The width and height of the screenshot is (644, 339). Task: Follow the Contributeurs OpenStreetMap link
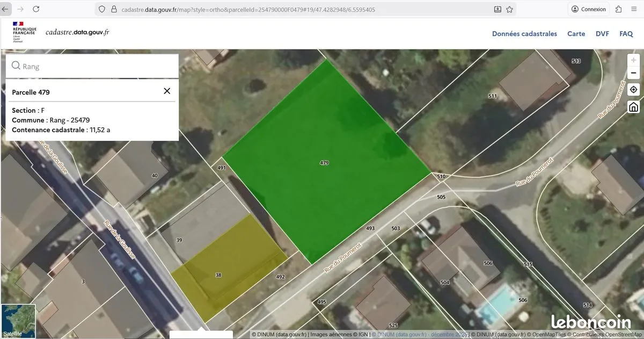tap(605, 334)
